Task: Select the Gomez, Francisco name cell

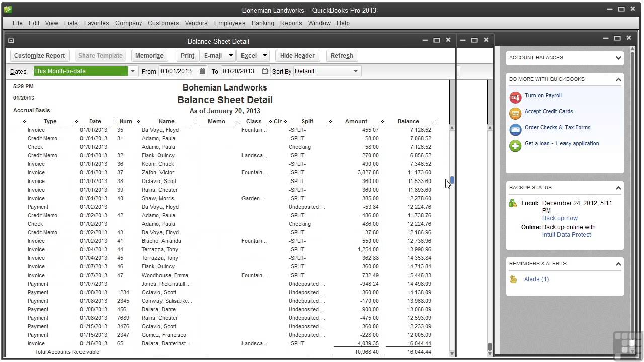Action: click(x=164, y=335)
